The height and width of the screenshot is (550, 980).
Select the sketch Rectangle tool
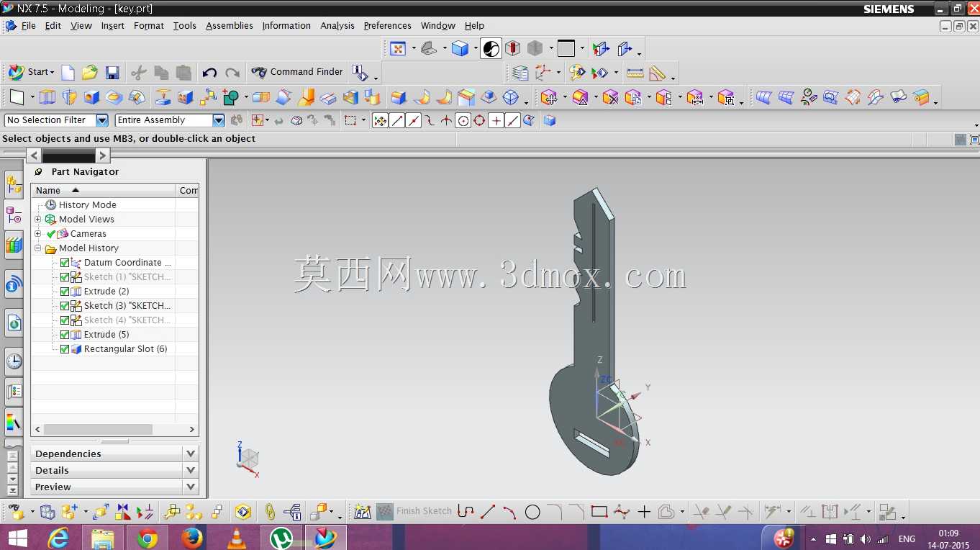599,512
